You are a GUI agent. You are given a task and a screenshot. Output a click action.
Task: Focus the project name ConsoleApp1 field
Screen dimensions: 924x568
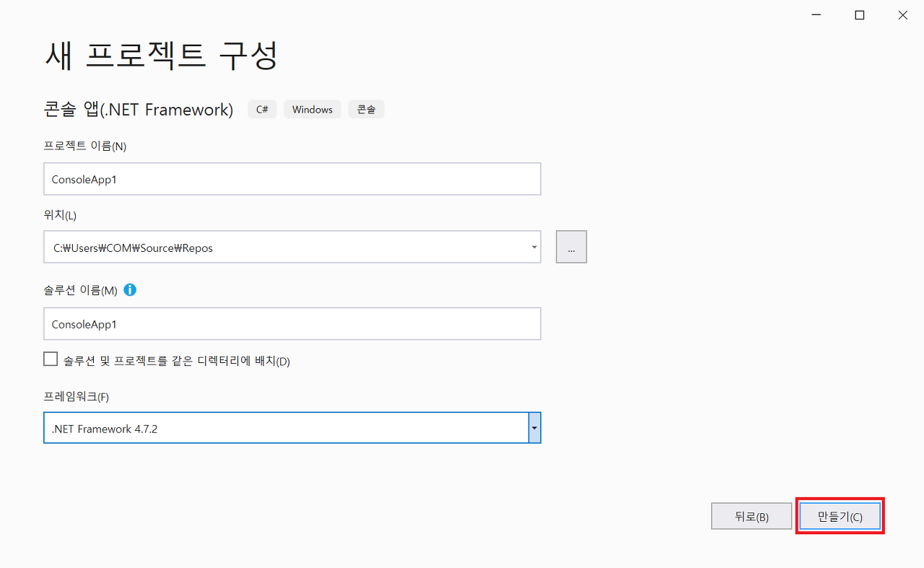point(292,179)
